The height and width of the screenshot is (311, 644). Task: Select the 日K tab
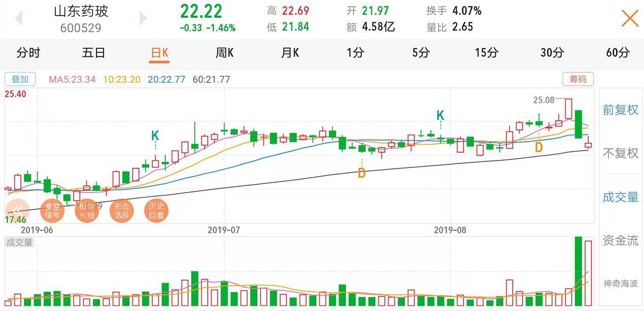[159, 53]
